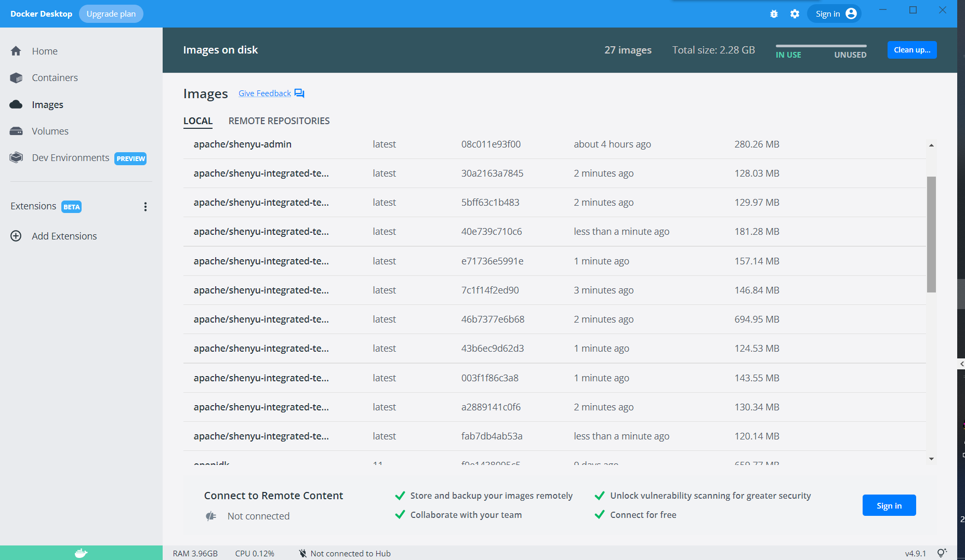
Task: Click the Upgrade plan button
Action: (111, 14)
